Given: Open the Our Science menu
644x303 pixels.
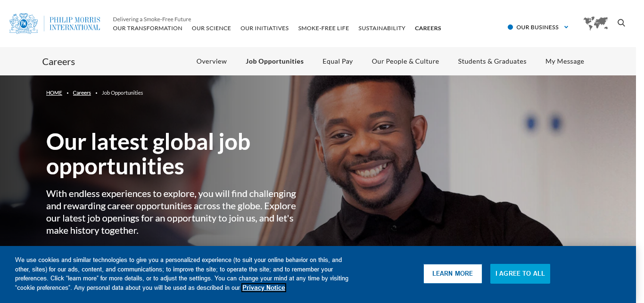Looking at the screenshot, I should (x=211, y=28).
